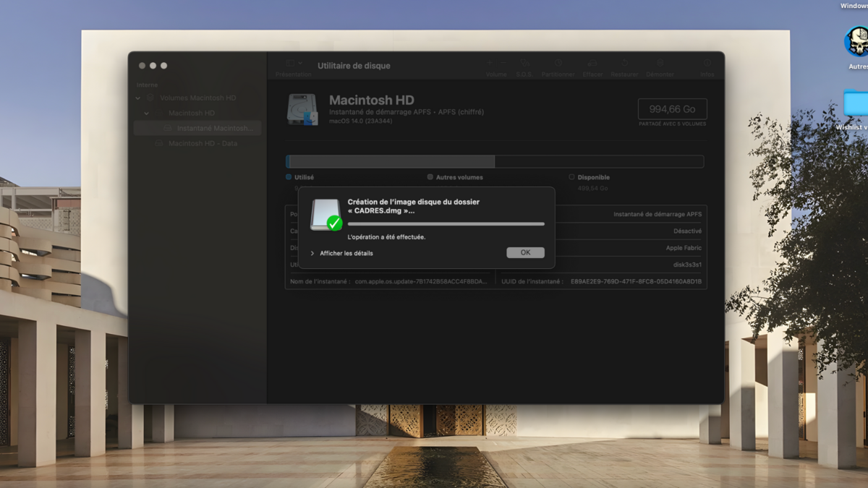868x488 pixels.
Task: Click the Apple Fabric connection value
Action: [x=684, y=248]
